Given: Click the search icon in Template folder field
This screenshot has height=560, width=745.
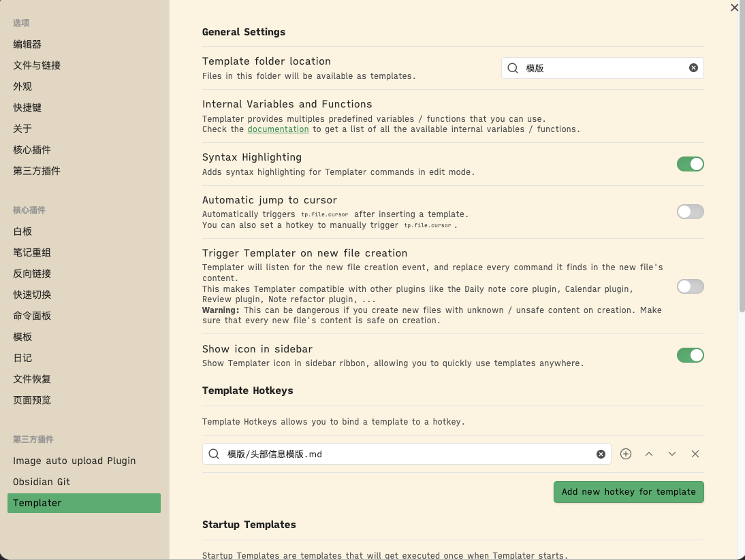Looking at the screenshot, I should tap(513, 68).
